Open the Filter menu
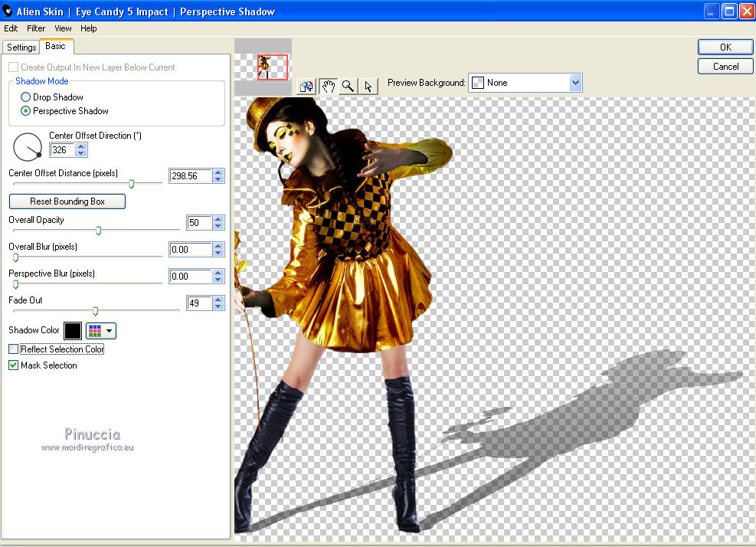Image resolution: width=756 pixels, height=547 pixels. [36, 28]
